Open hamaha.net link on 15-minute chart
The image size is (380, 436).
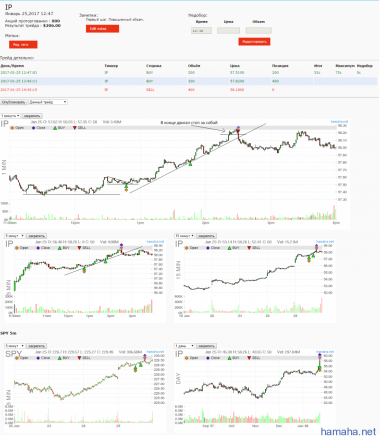325,242
